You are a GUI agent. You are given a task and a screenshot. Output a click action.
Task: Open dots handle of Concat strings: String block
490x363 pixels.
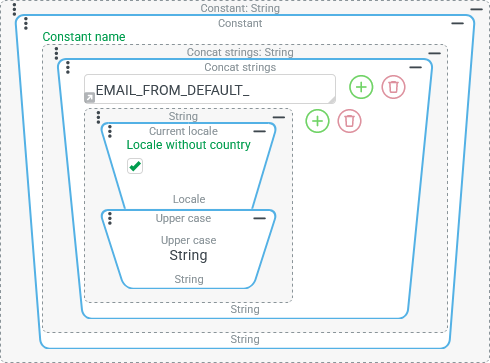pyautogui.click(x=56, y=53)
